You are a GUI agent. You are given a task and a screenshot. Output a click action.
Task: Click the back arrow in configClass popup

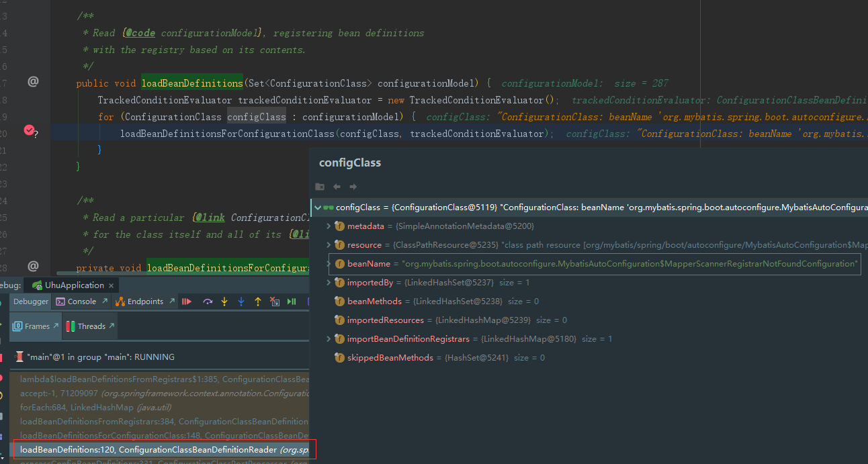coord(337,187)
